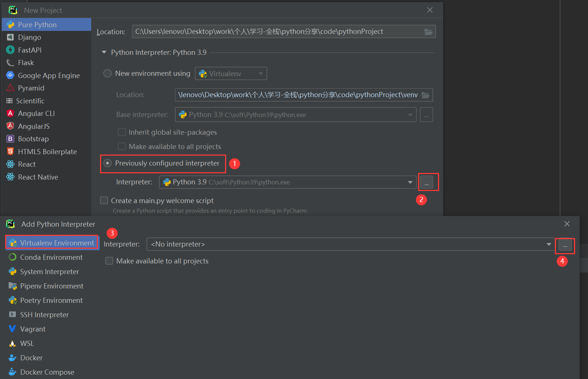Choose the React Native project icon
This screenshot has height=379, width=588.
(x=10, y=177)
